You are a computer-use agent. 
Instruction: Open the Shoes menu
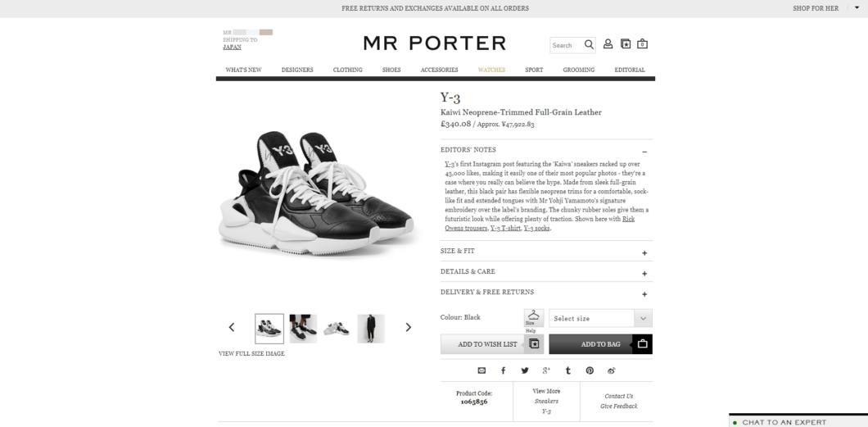pyautogui.click(x=391, y=70)
